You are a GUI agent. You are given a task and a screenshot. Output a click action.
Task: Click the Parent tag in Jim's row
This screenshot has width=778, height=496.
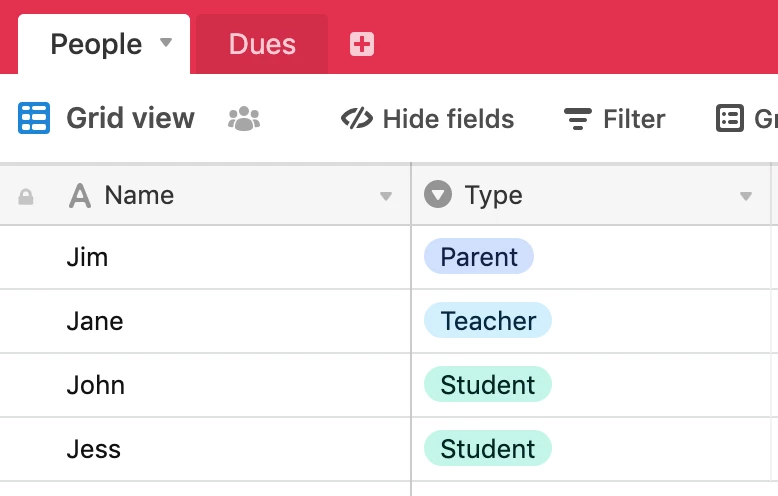pyautogui.click(x=479, y=256)
